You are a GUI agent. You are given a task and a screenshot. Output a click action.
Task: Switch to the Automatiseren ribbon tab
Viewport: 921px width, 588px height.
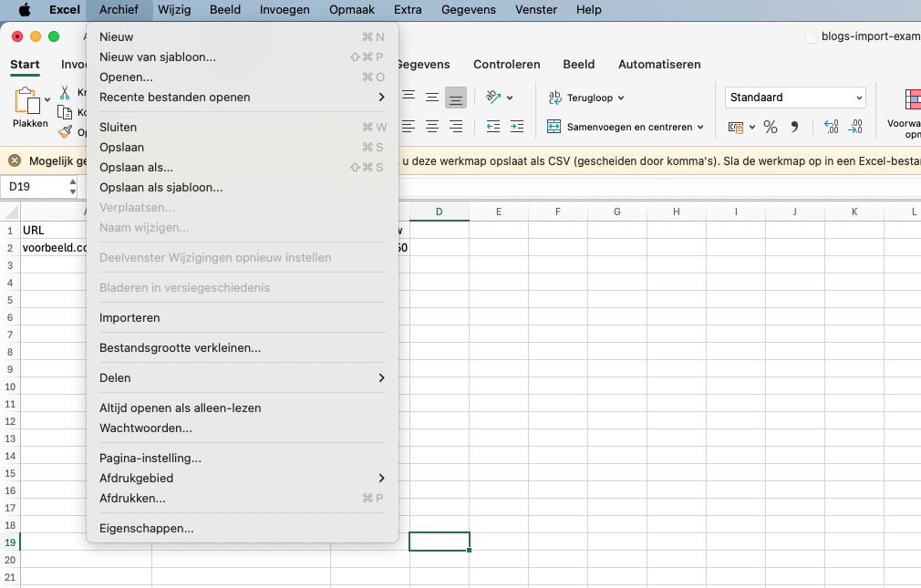click(x=659, y=65)
